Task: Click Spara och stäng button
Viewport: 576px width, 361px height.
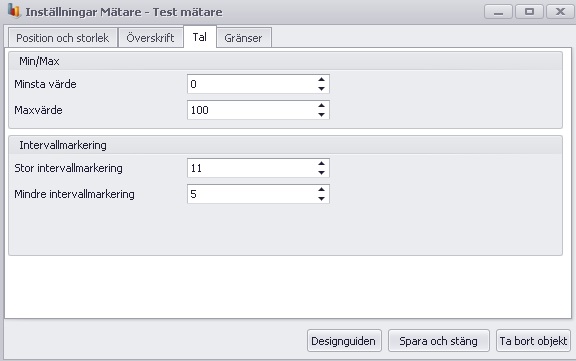Action: (x=439, y=341)
